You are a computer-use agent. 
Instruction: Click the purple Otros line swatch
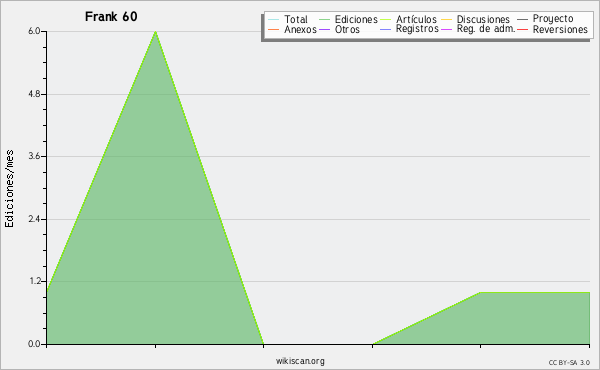(324, 29)
